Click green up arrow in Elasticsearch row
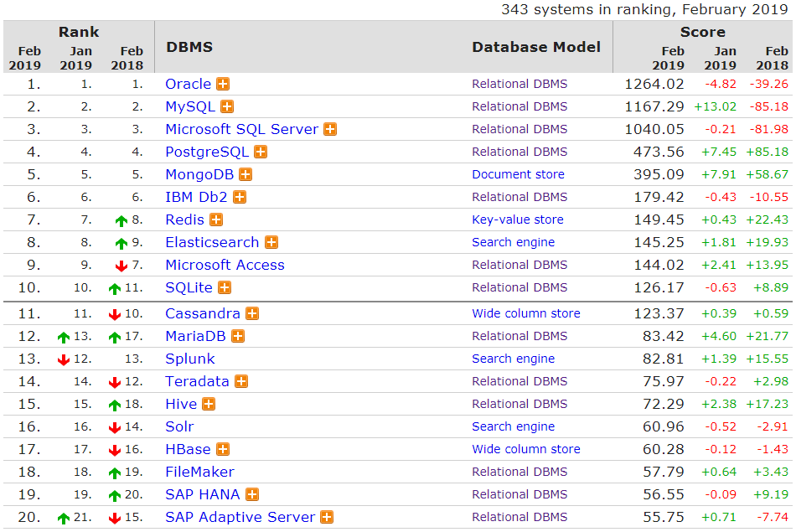Screen dimensions: 796x532 click(121, 244)
